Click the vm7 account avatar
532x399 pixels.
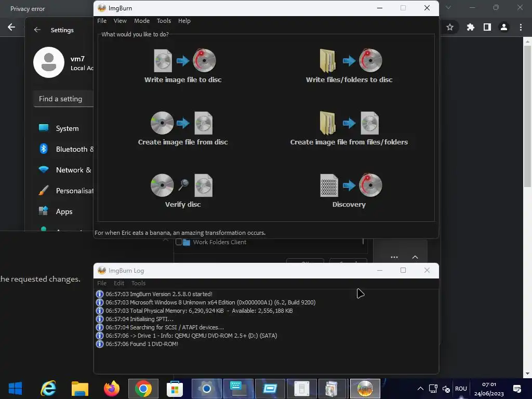coord(49,62)
